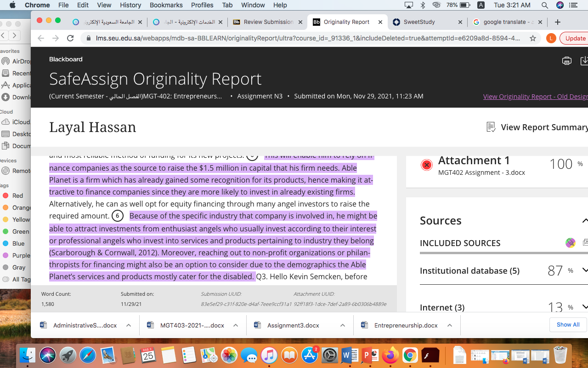The width and height of the screenshot is (588, 368).
Task: Open options for Assignment3.docx download
Action: 343,325
